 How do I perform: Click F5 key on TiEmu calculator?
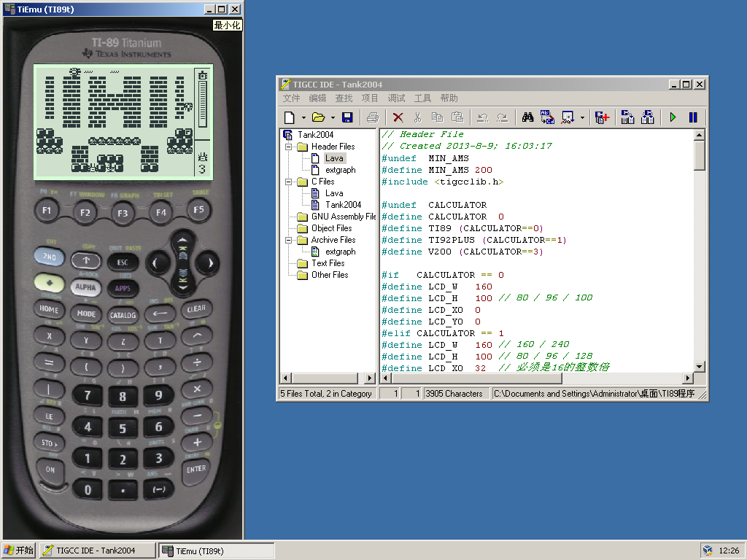point(198,209)
